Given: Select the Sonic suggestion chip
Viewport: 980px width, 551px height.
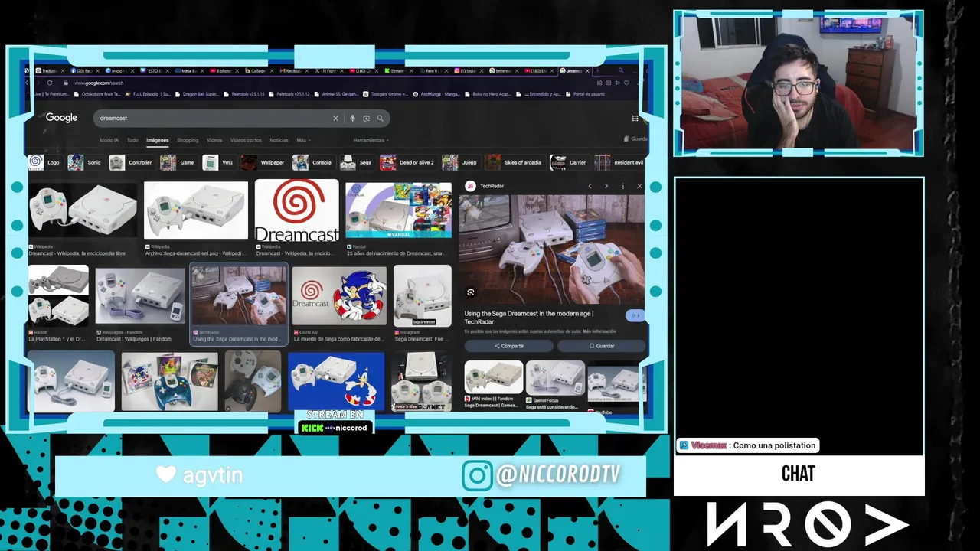Looking at the screenshot, I should pos(86,162).
